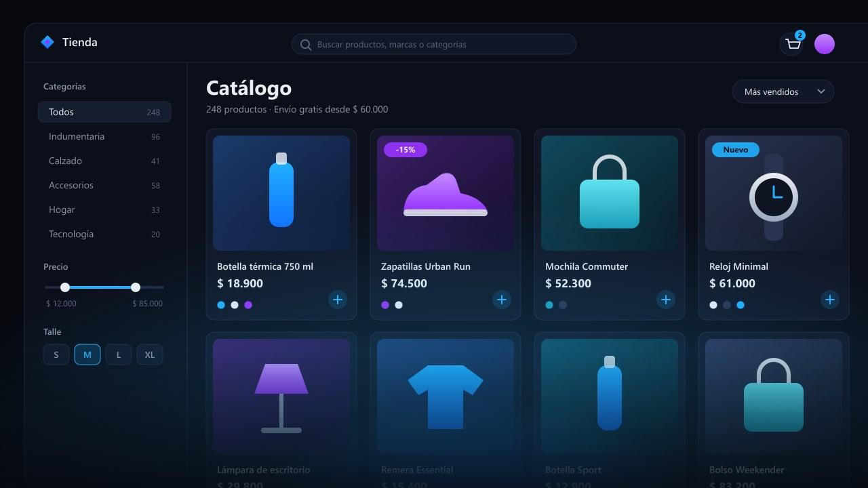
Task: Pick the purple color for Botella térmica
Action: coord(248,305)
